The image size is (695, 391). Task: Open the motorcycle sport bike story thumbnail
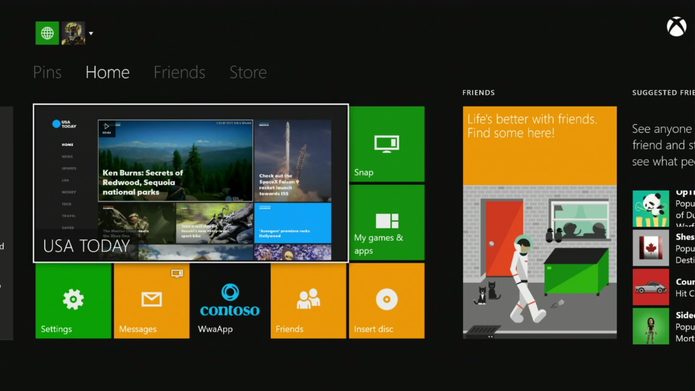point(215,223)
